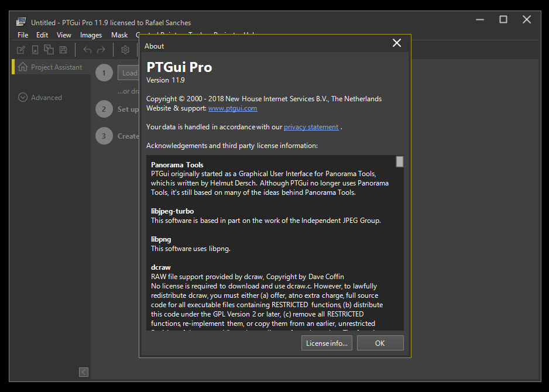Expand the Advanced section chevron
The height and width of the screenshot is (392, 549).
pyautogui.click(x=23, y=97)
